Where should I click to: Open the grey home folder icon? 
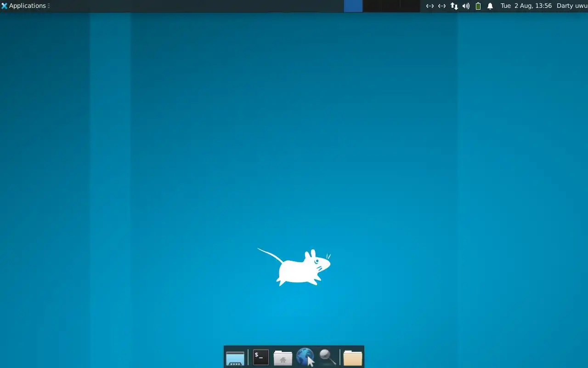(283, 357)
